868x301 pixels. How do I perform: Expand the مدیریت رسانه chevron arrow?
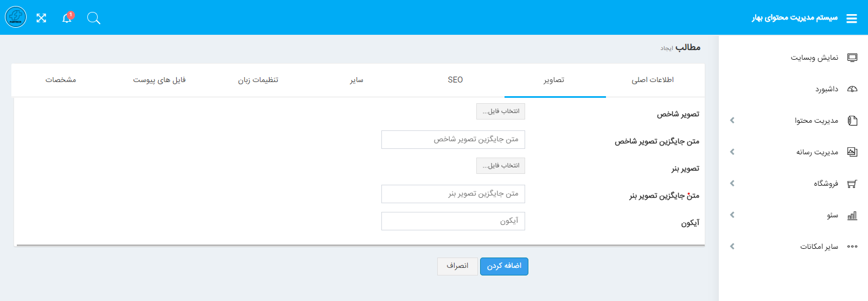pos(732,152)
